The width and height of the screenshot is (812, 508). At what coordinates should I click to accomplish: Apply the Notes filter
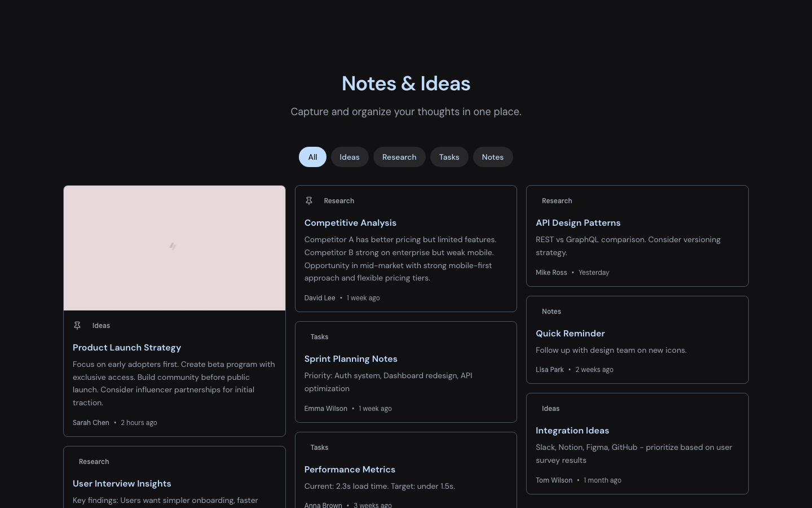(x=493, y=157)
